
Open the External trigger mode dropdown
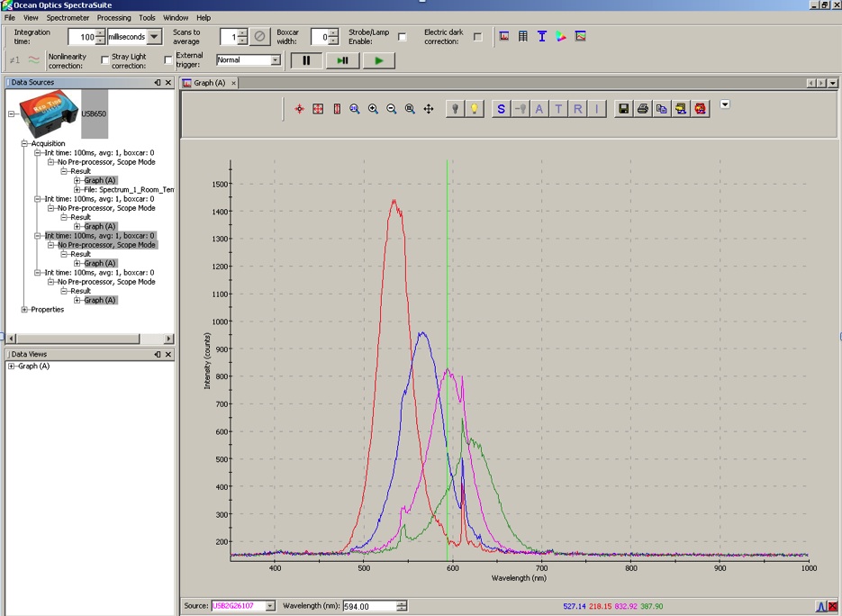pos(276,60)
